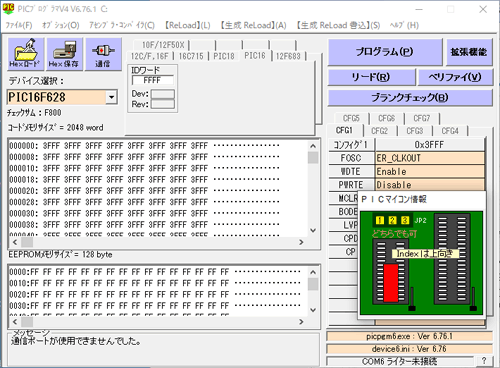Click the プログラム(P) program button

(385, 52)
